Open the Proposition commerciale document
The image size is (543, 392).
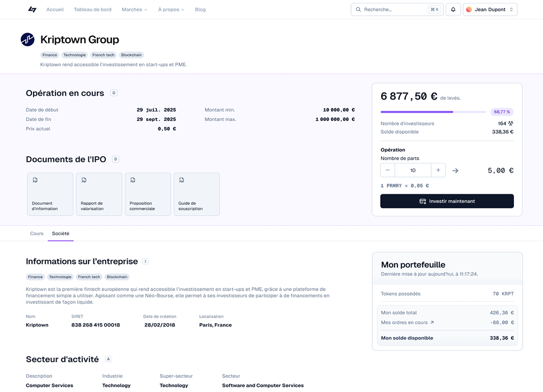148,194
